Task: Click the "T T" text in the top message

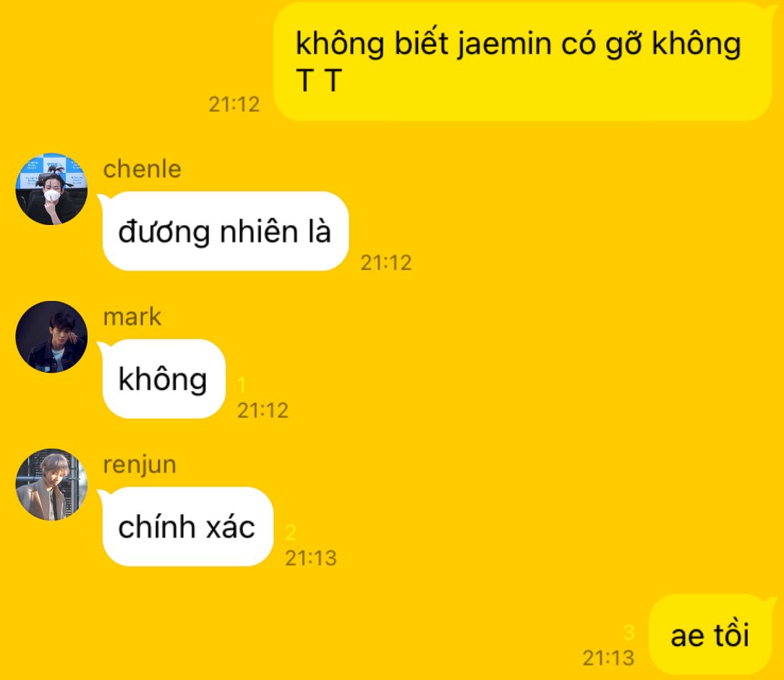Action: click(x=318, y=80)
